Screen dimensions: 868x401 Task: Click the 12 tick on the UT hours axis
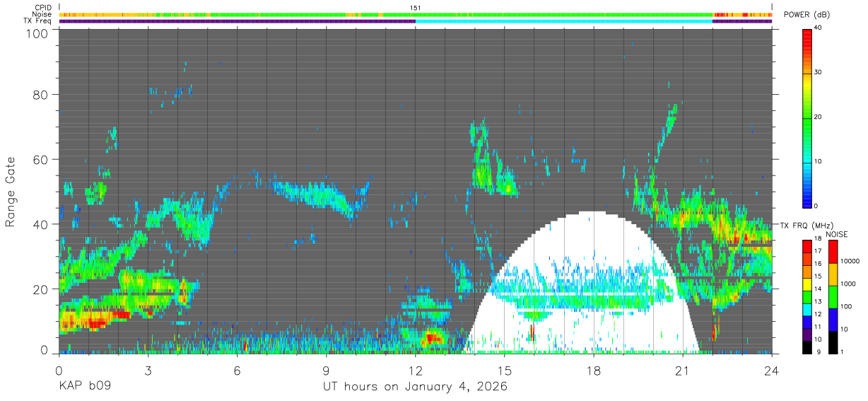(x=416, y=370)
